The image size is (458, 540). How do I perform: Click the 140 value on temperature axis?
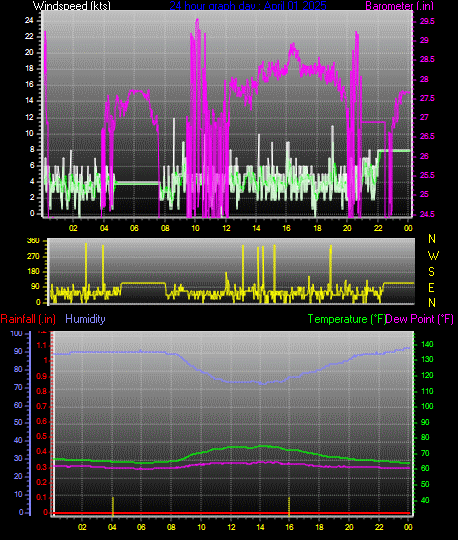[x=427, y=344]
